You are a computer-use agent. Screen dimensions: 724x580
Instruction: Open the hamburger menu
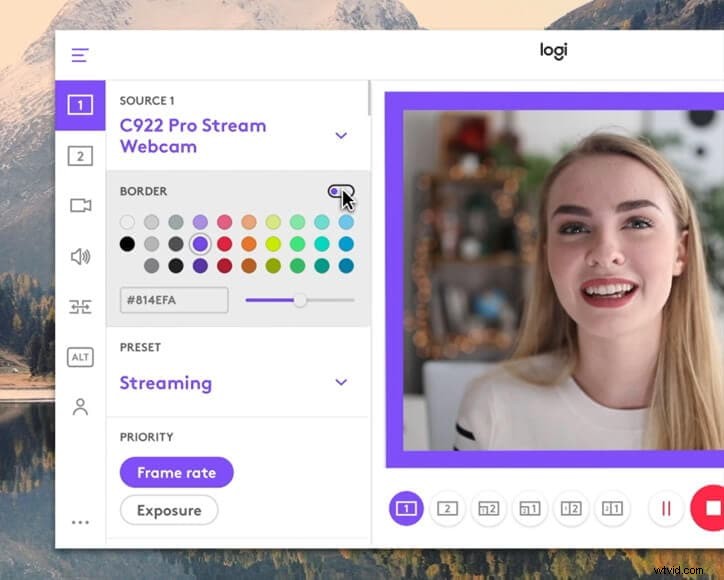tap(80, 56)
